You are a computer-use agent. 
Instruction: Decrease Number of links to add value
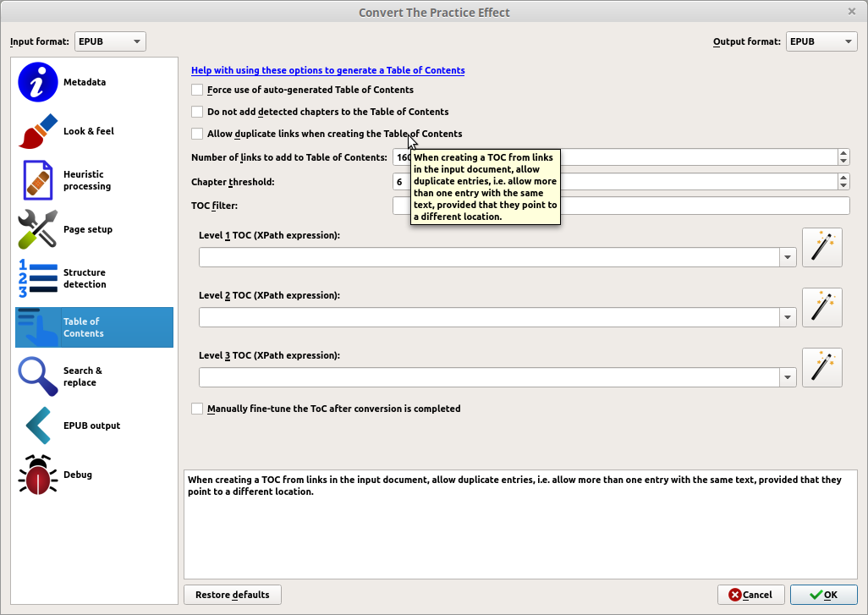[843, 161]
